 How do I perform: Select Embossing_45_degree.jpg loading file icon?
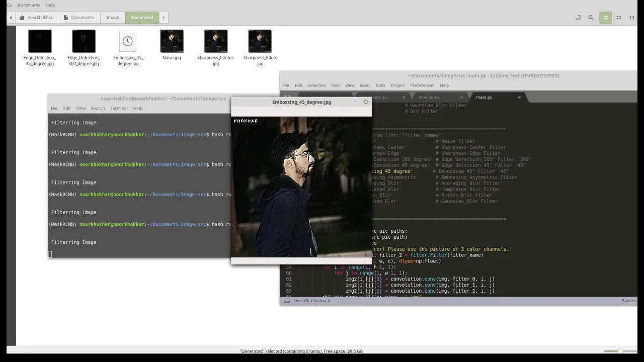128,41
